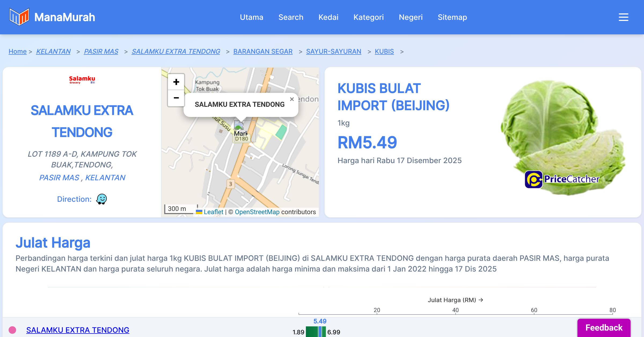Open Waze directions icon
Viewport: 644px width, 337px height.
[x=101, y=199]
